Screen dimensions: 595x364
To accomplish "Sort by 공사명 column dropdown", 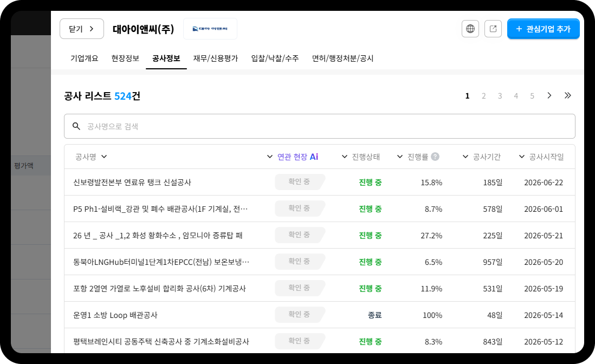I will [91, 157].
